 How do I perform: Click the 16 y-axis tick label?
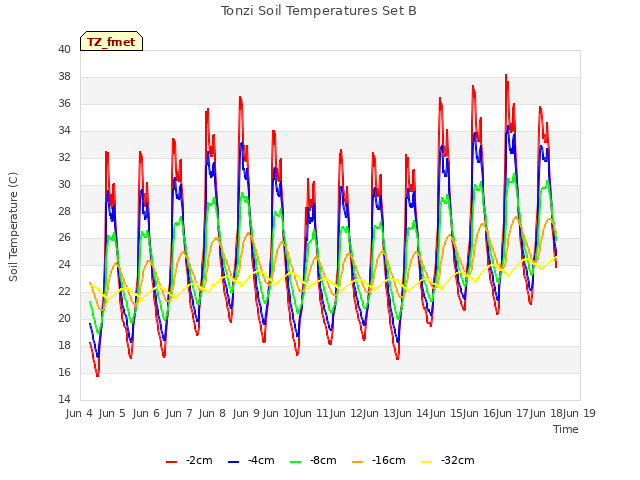coord(64,372)
